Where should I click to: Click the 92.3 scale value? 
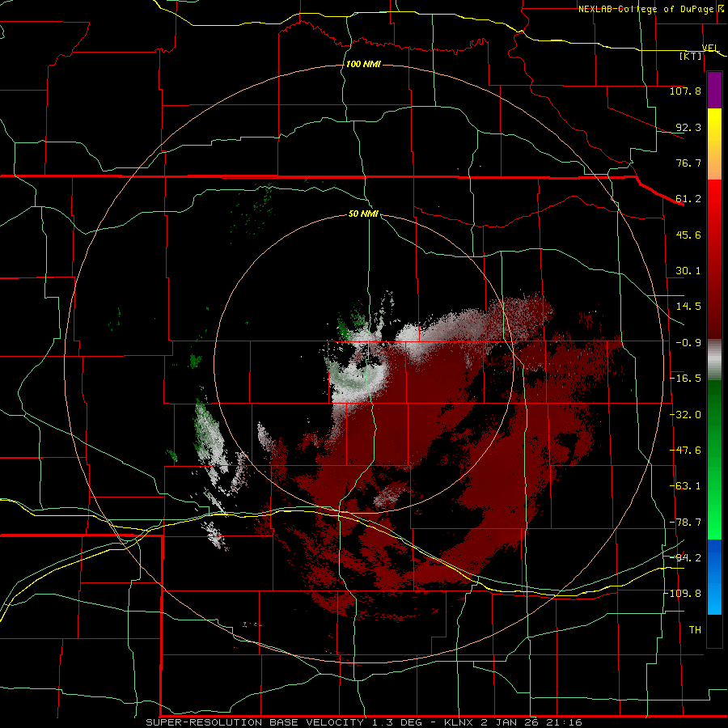688,127
